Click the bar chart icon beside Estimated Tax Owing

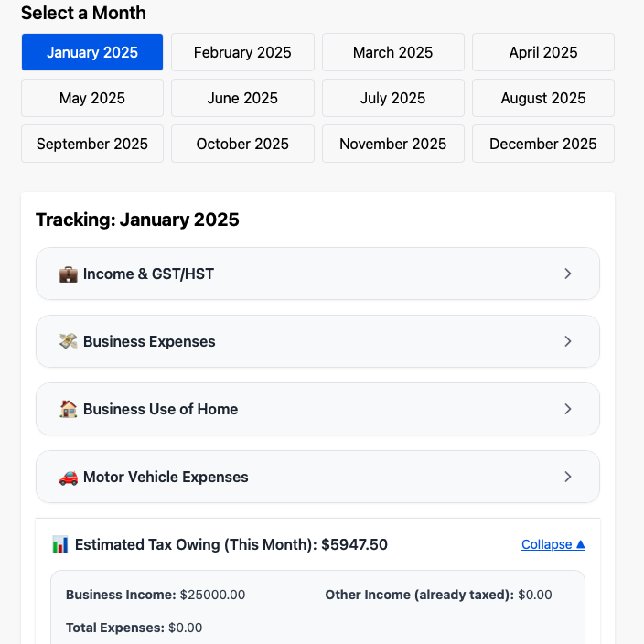tap(60, 544)
